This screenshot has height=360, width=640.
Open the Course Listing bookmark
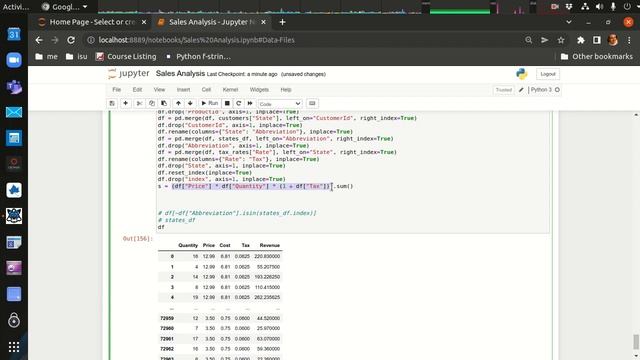[x=126, y=56]
